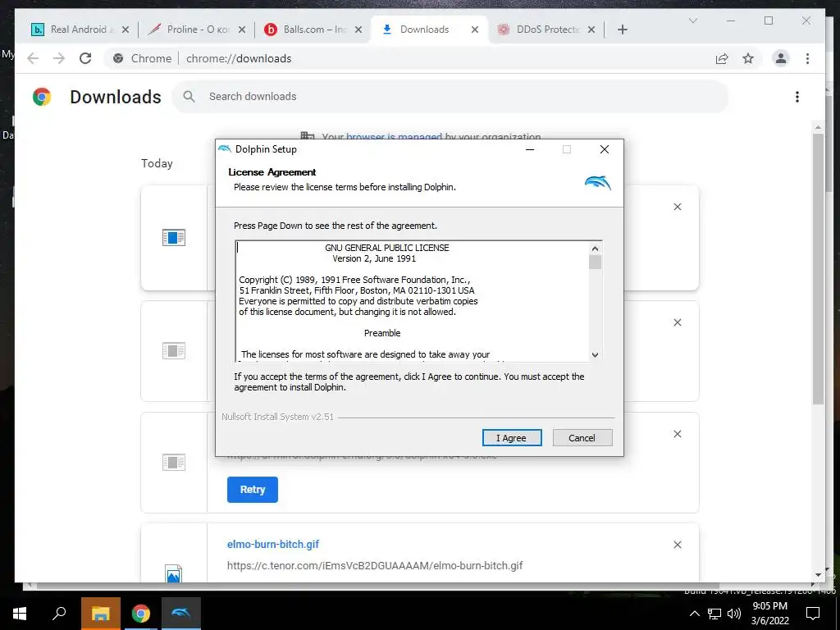This screenshot has height=630, width=840.
Task: Open the volume tray icon
Action: tap(734, 614)
